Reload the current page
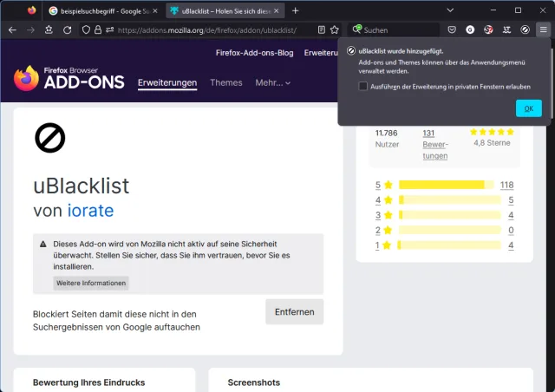Image resolution: width=555 pixels, height=392 pixels. (x=68, y=30)
